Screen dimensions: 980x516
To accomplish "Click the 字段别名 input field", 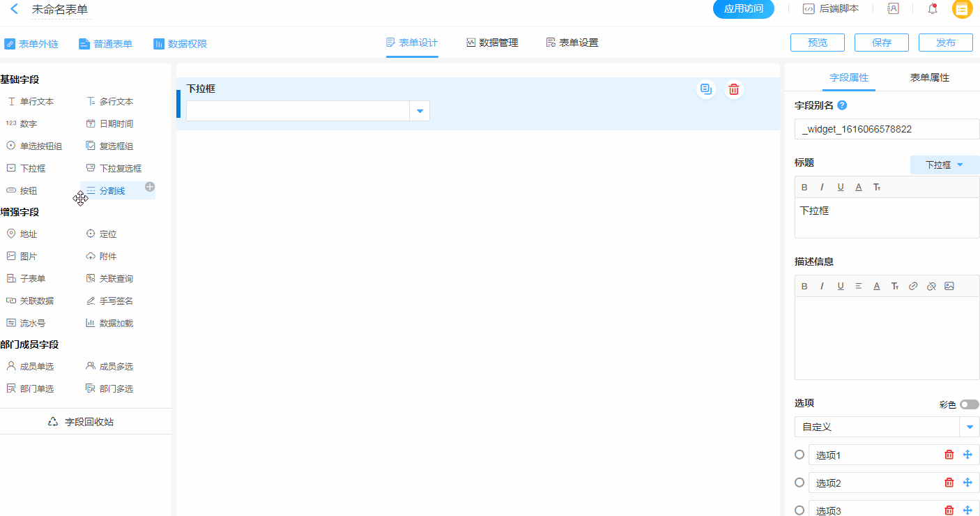I will 887,129.
